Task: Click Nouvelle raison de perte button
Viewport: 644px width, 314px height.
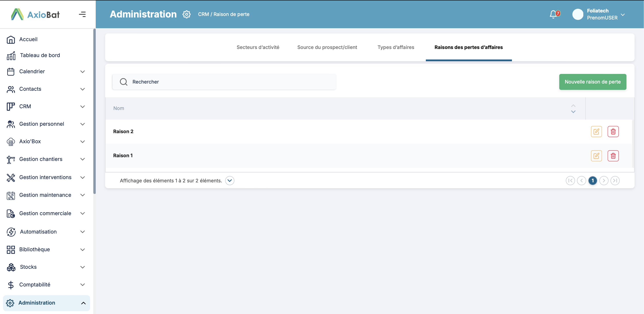Action: 592,82
